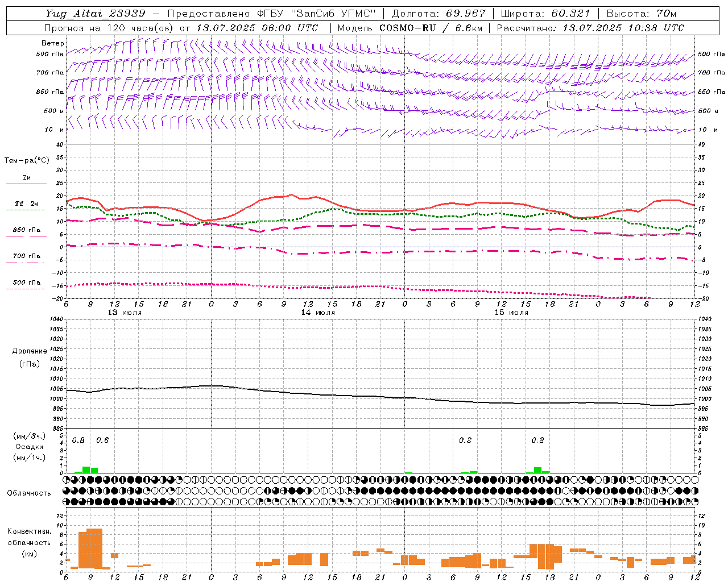
Task: Click the 14 июля date label
Action: point(318,313)
